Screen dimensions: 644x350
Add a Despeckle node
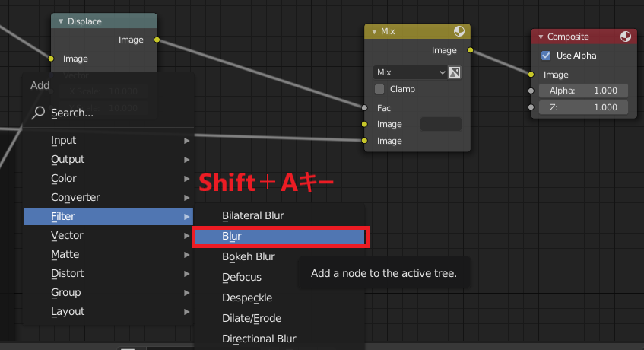coord(280,297)
